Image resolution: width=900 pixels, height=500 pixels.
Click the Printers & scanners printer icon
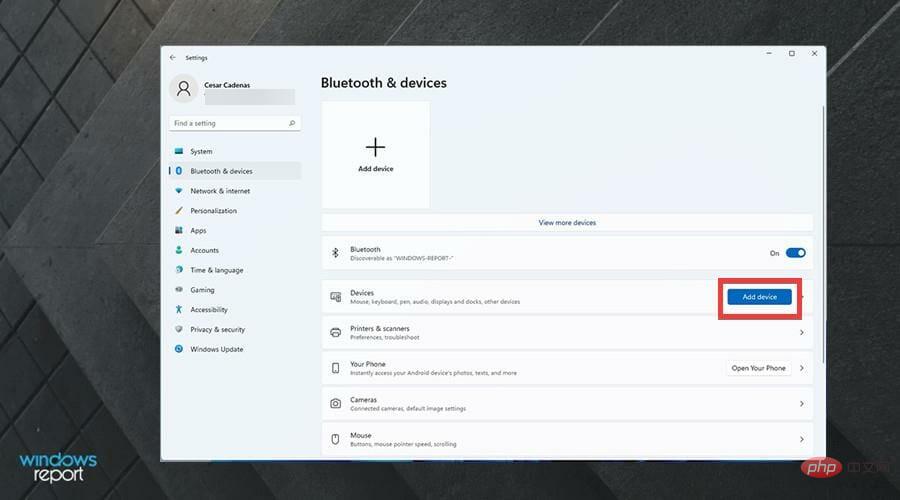336,332
